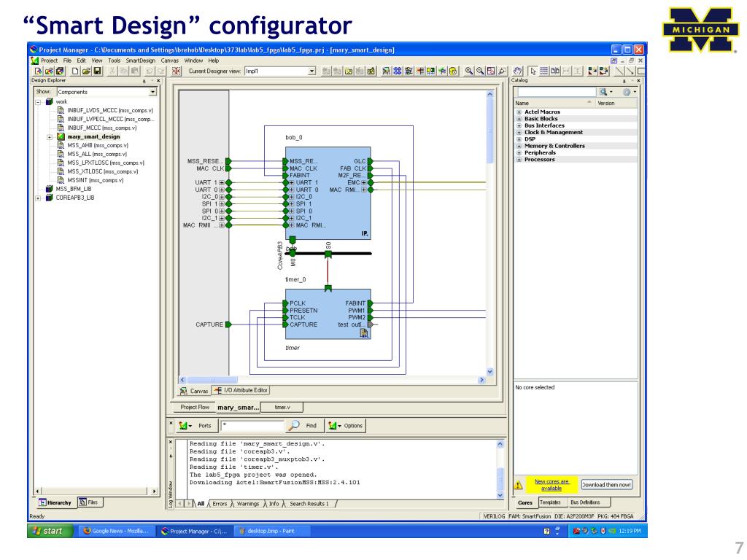
Task: Select MSS_XTLOSC in the design tree
Action: pyautogui.click(x=102, y=172)
